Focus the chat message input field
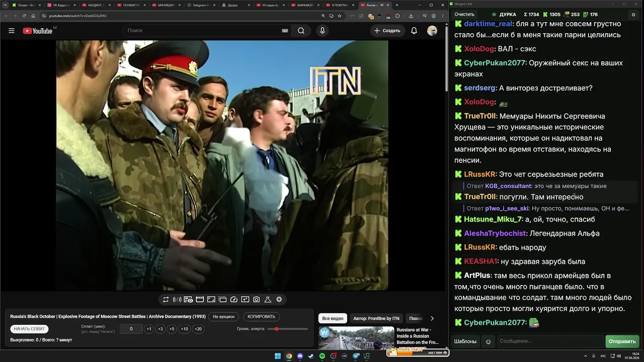 point(550,341)
